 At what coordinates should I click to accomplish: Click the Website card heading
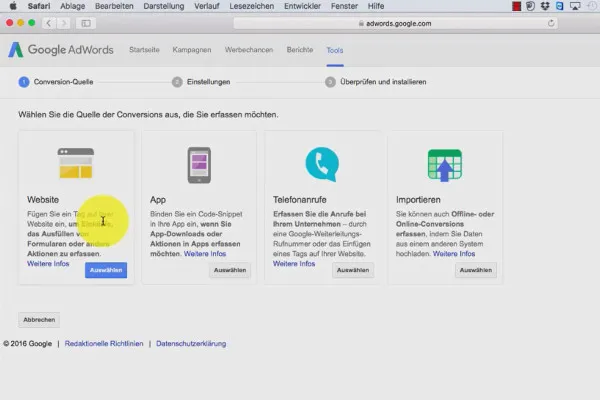tap(43, 200)
